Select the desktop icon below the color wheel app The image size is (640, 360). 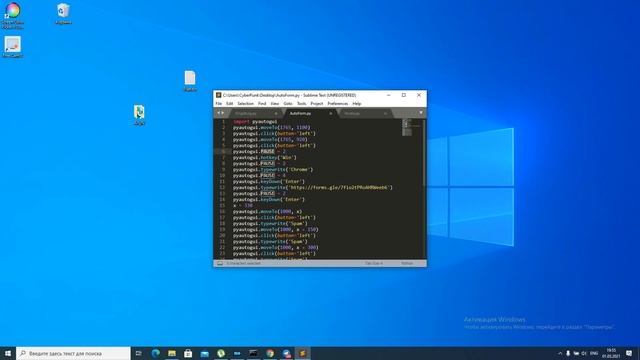13,47
